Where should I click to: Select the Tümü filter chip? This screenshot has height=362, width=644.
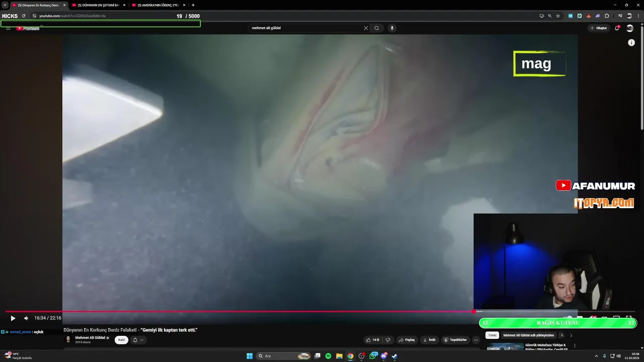pos(492,335)
